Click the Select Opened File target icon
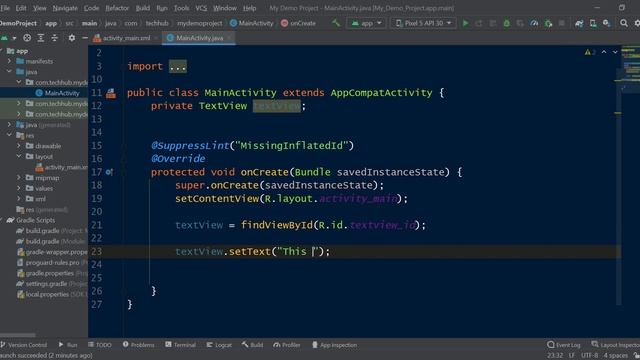 [x=27, y=38]
